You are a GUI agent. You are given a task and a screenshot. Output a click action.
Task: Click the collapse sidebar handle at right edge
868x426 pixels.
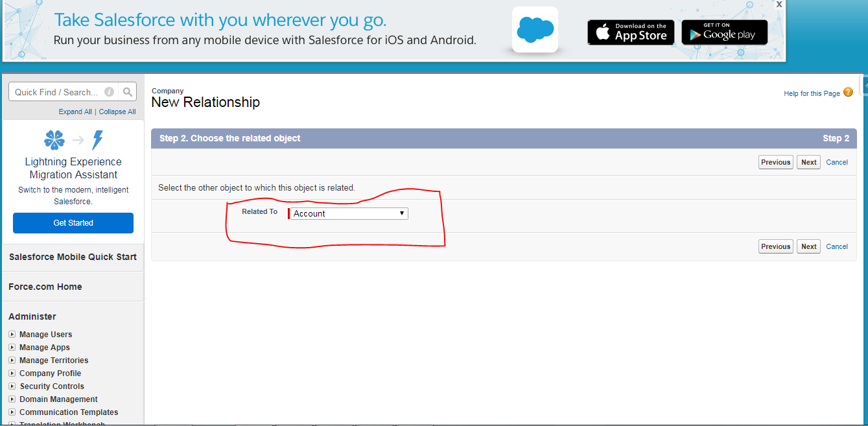[x=863, y=84]
